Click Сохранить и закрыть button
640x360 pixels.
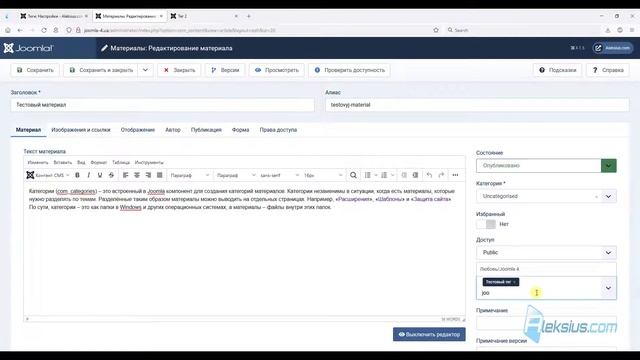(101, 70)
